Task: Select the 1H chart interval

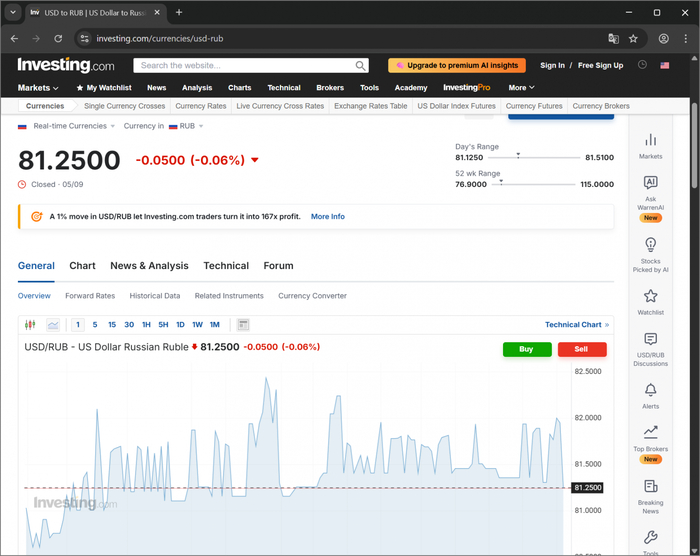Action: click(x=146, y=325)
